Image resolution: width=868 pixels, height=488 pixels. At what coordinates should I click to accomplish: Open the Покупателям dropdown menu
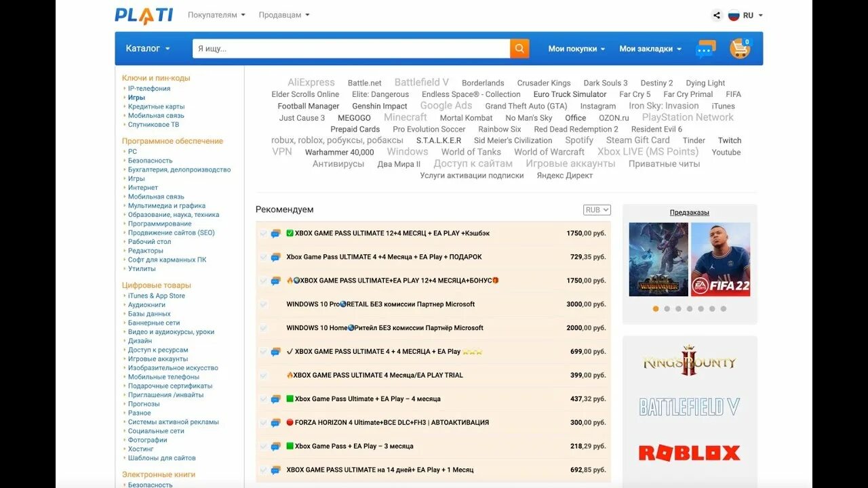[216, 15]
